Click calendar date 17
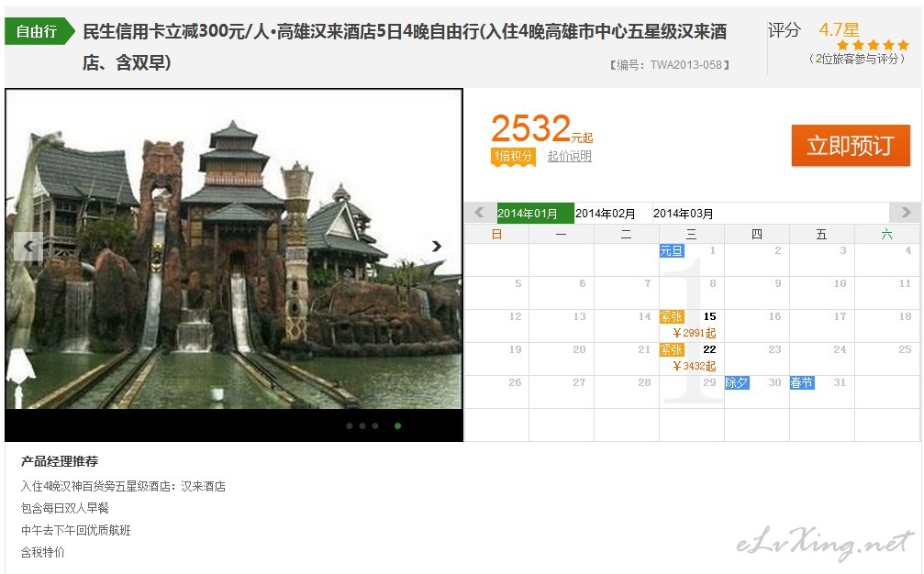Viewport: 924px width, 574px height. (x=840, y=316)
